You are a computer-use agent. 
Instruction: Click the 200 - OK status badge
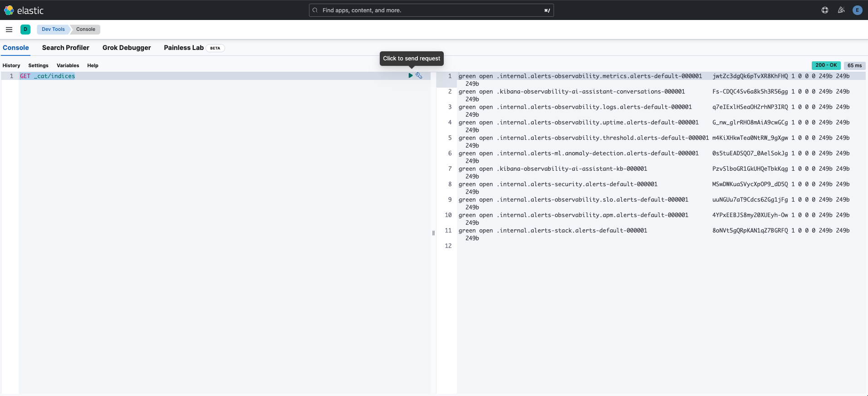pos(826,65)
